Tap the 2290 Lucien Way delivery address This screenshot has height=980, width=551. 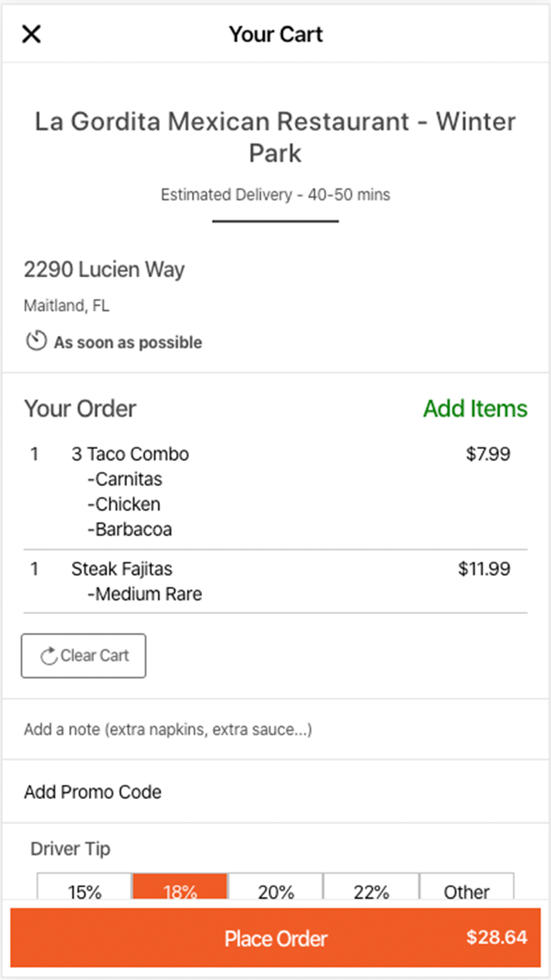pos(104,270)
